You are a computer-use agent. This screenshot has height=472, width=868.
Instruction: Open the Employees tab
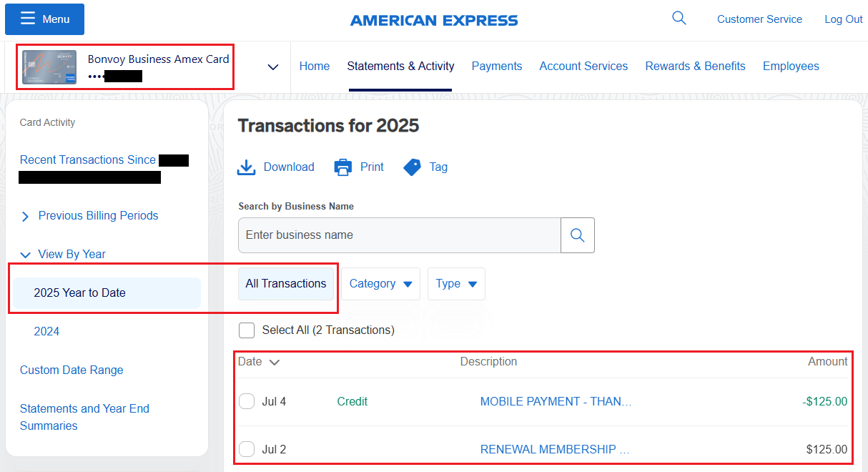click(x=791, y=66)
